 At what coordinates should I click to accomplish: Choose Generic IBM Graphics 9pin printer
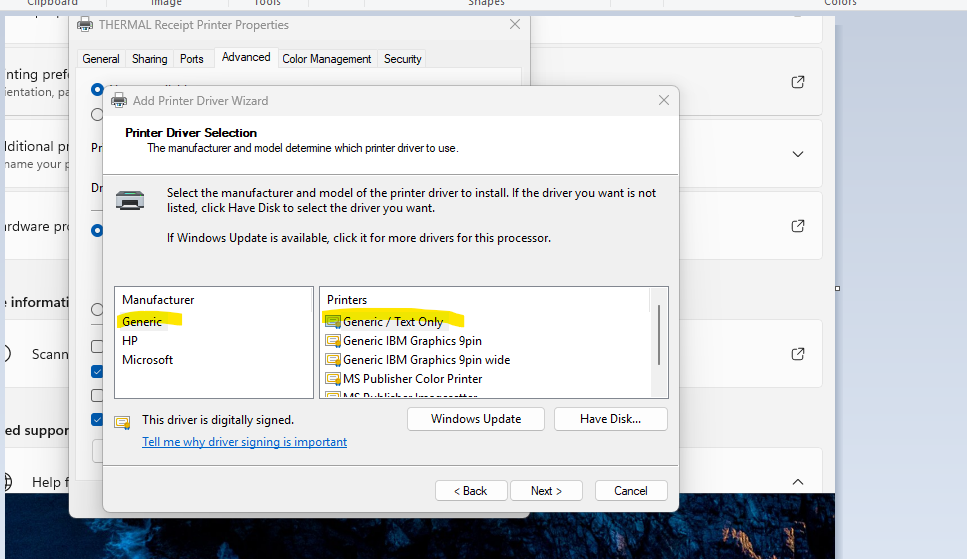(412, 341)
